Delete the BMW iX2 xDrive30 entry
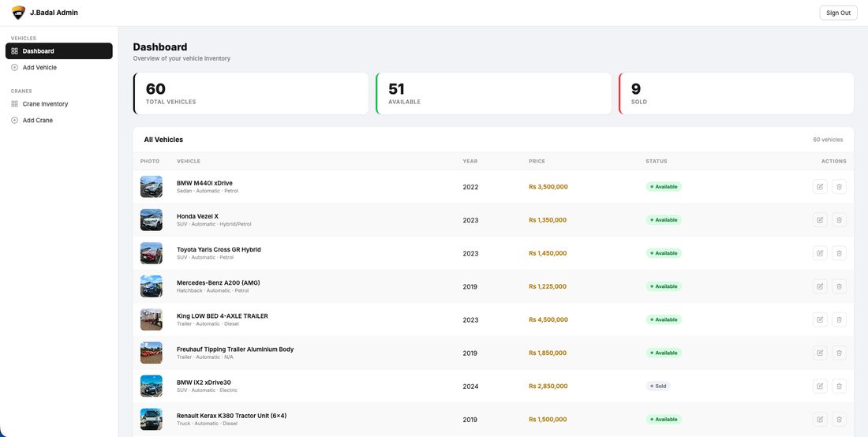This screenshot has height=437, width=868. pyautogui.click(x=839, y=386)
